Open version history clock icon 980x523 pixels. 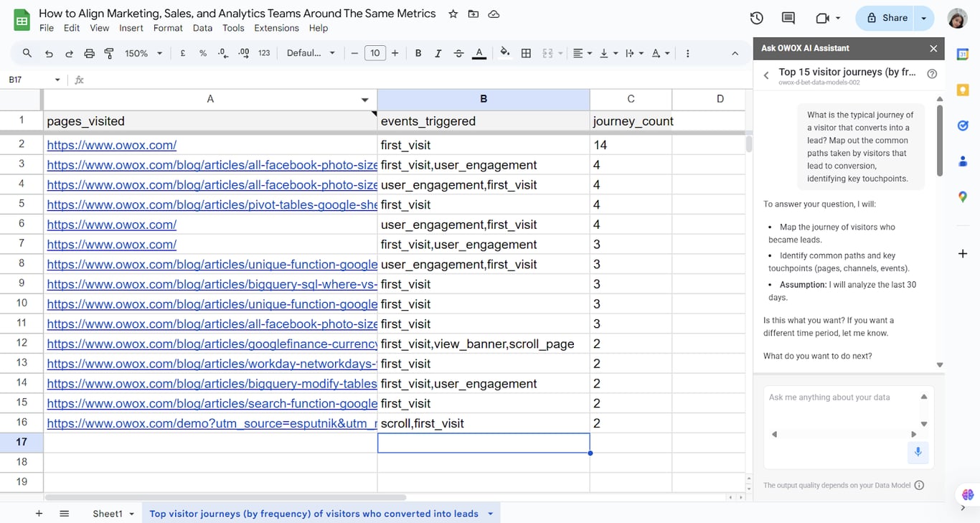coord(756,18)
